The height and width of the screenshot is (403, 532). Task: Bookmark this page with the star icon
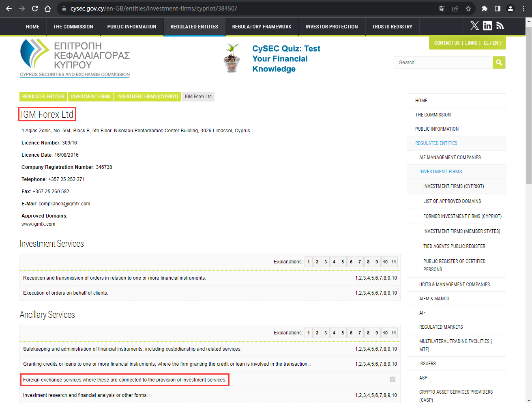[x=468, y=9]
